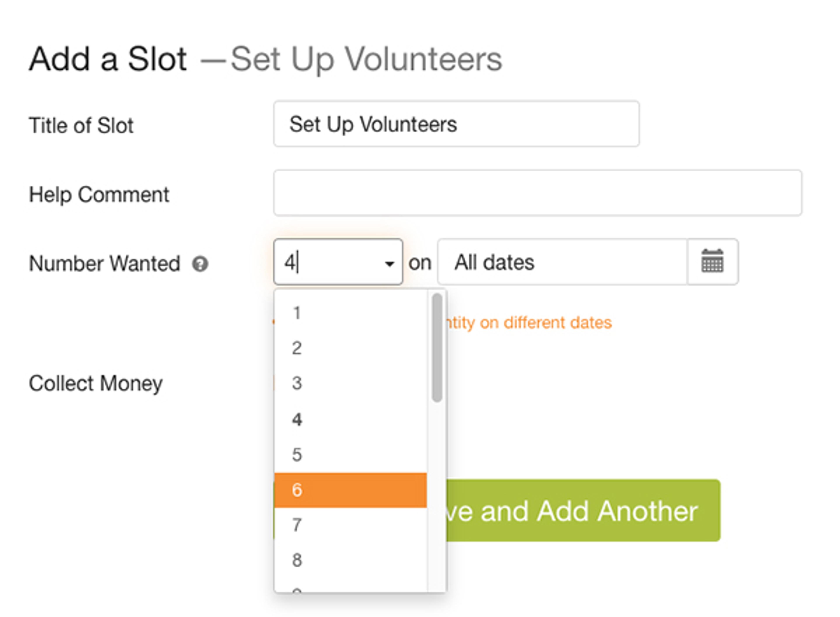The width and height of the screenshot is (840, 617).
Task: Focus the Title of Slot text field
Action: pyautogui.click(x=456, y=124)
